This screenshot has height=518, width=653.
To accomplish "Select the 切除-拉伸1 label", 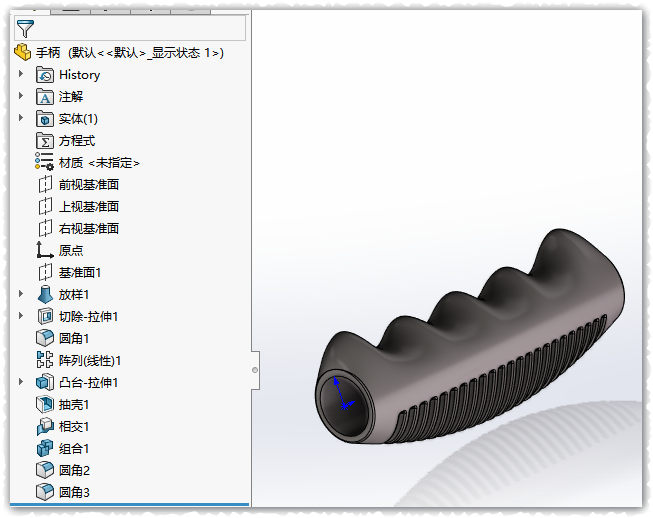I will pos(88,316).
